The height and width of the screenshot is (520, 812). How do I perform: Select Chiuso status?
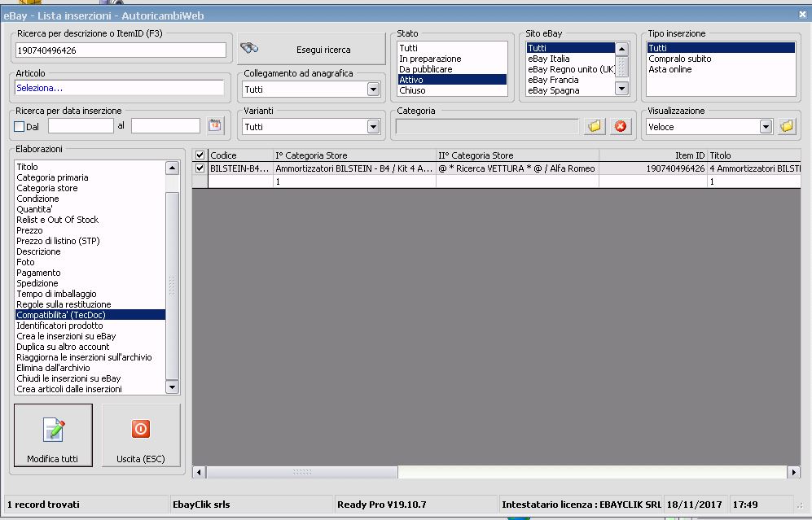pyautogui.click(x=452, y=90)
